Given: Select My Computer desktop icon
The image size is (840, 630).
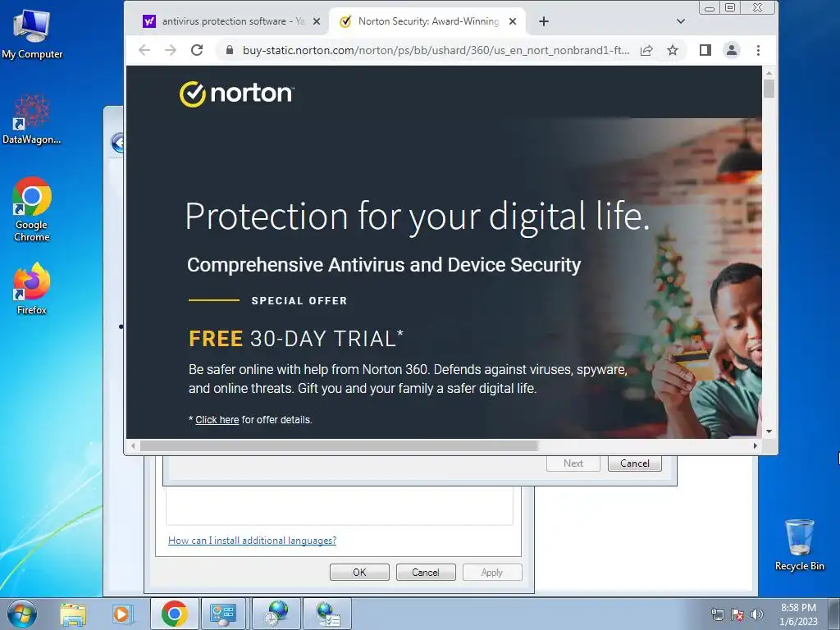Looking at the screenshot, I should pos(32,34).
